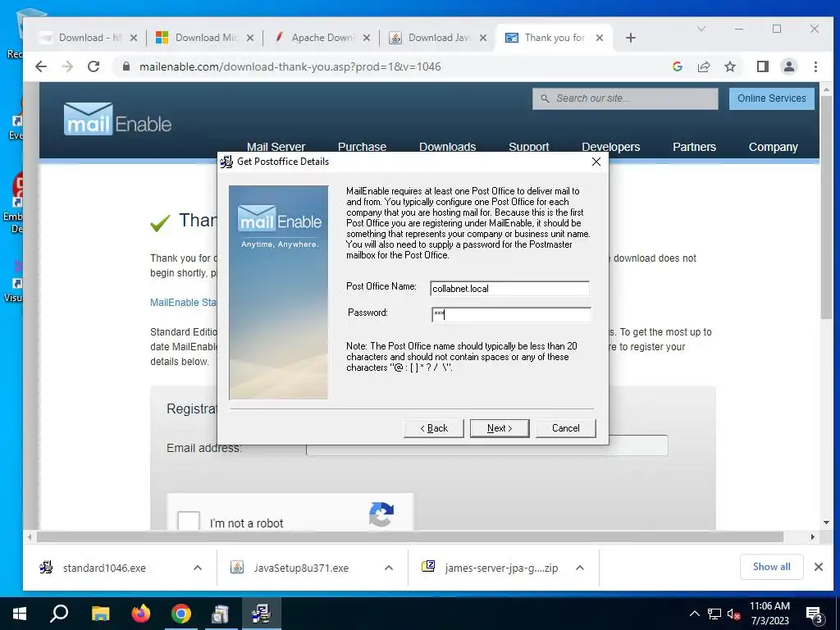Click the MailEnable site search box
Screen dimensions: 840x630
coord(625,98)
